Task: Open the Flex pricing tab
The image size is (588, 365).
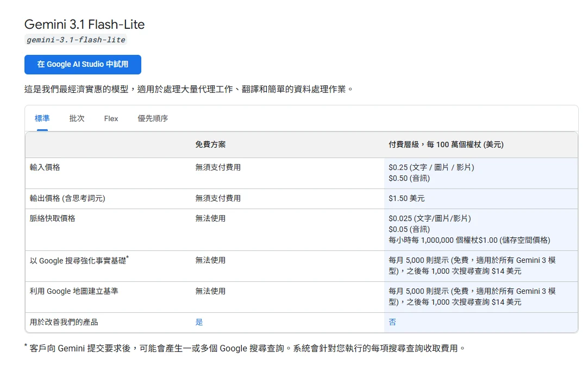Action: pos(111,118)
